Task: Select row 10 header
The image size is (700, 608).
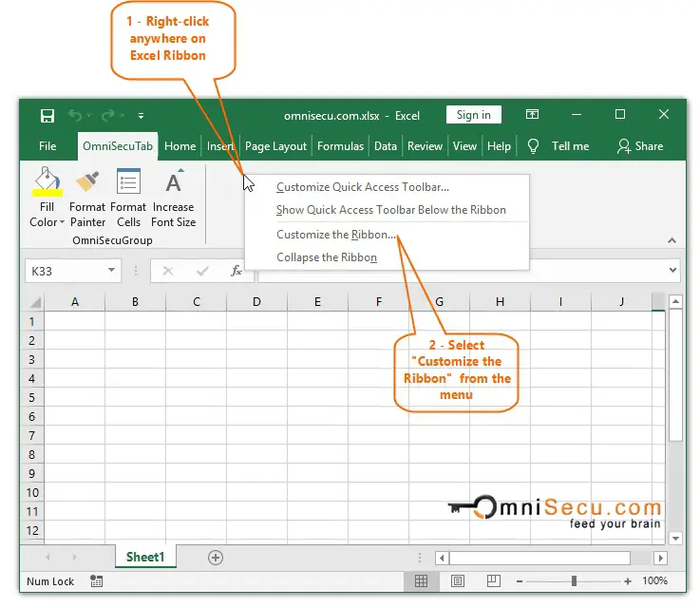Action: (x=32, y=492)
